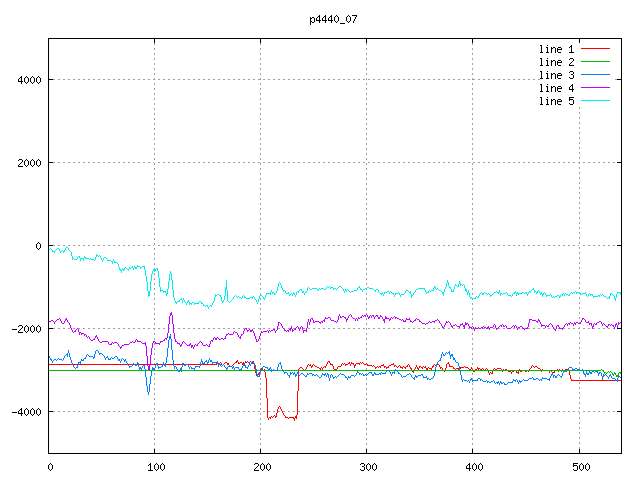Click the y-axis label 2000
The image size is (640, 480).
click(x=29, y=163)
